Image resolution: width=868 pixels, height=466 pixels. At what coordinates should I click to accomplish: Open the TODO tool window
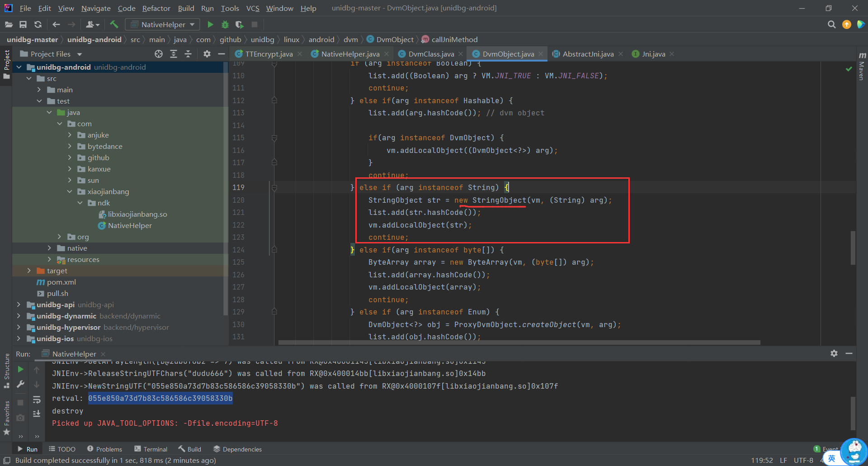pyautogui.click(x=62, y=449)
